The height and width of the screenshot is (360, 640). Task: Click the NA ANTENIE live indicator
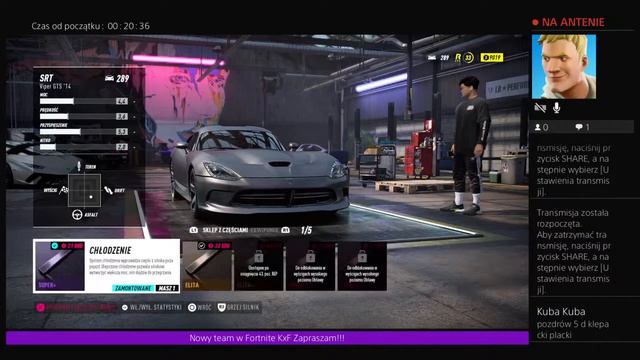click(x=568, y=22)
